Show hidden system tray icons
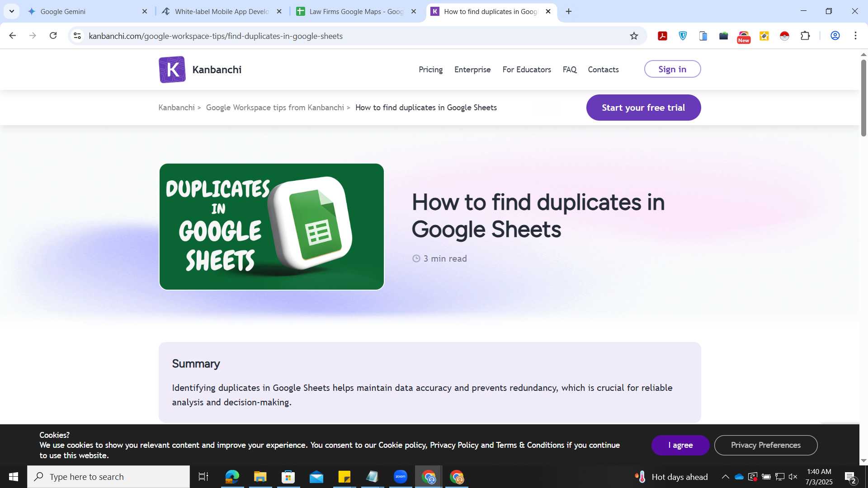Screen dimensions: 868x488 click(x=725, y=477)
